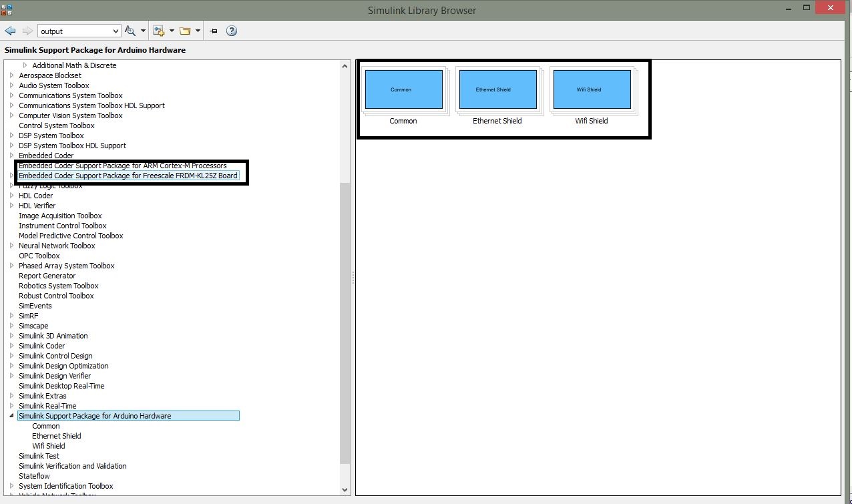Select Simulink Design Verifier in tree

(x=55, y=376)
